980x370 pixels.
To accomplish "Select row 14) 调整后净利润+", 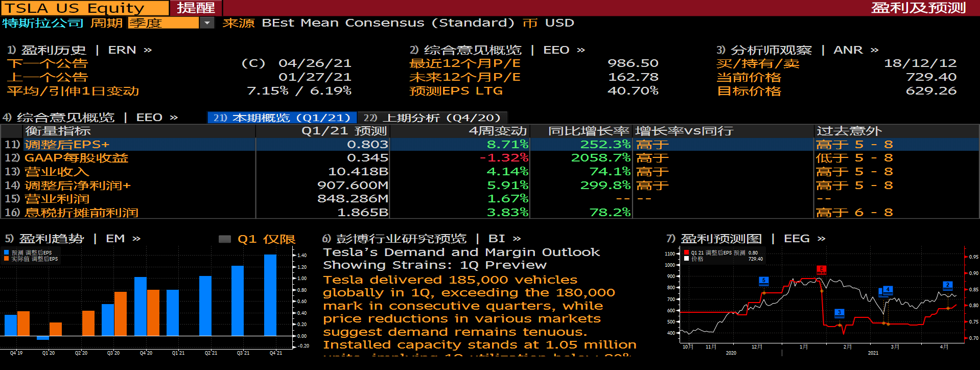I will coord(489,185).
